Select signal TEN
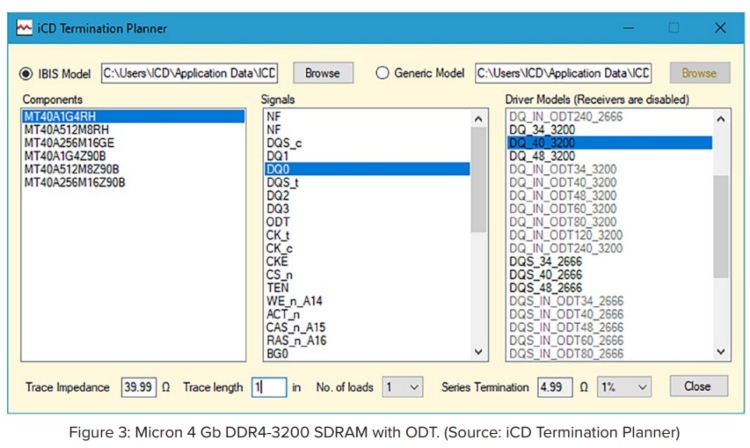 pyautogui.click(x=367, y=288)
